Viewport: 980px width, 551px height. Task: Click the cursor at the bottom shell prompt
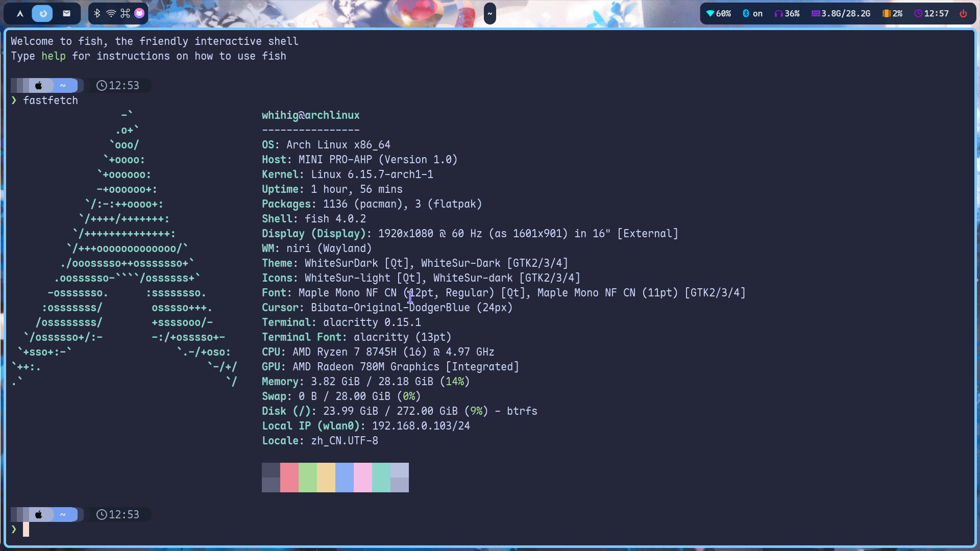[x=26, y=530]
